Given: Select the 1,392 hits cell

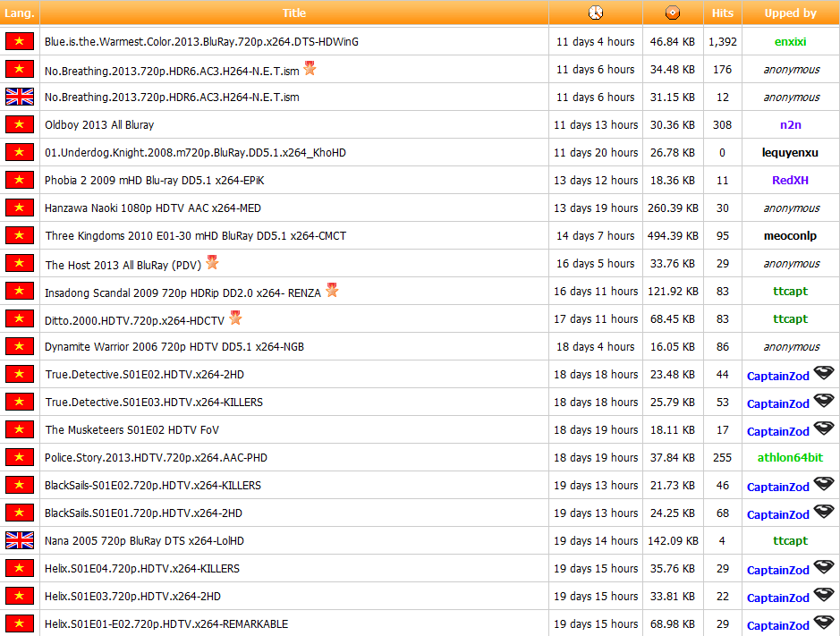Looking at the screenshot, I should coord(722,42).
